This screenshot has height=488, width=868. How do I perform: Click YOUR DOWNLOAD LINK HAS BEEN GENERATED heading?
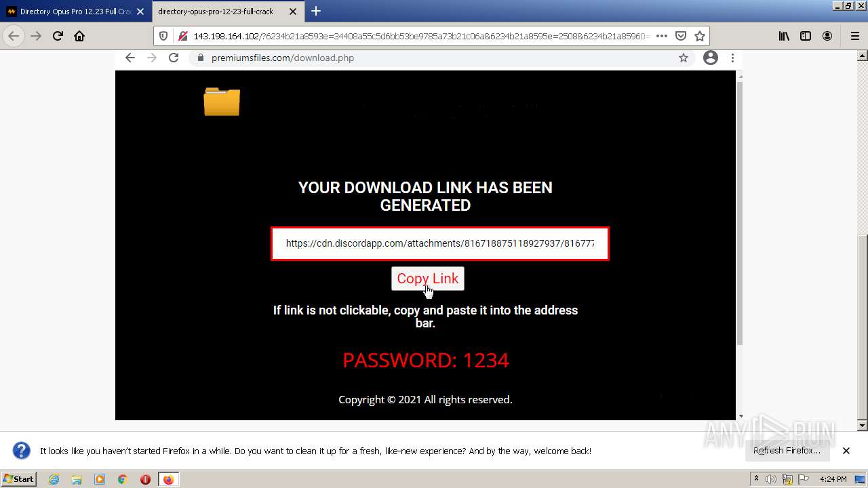tap(426, 197)
